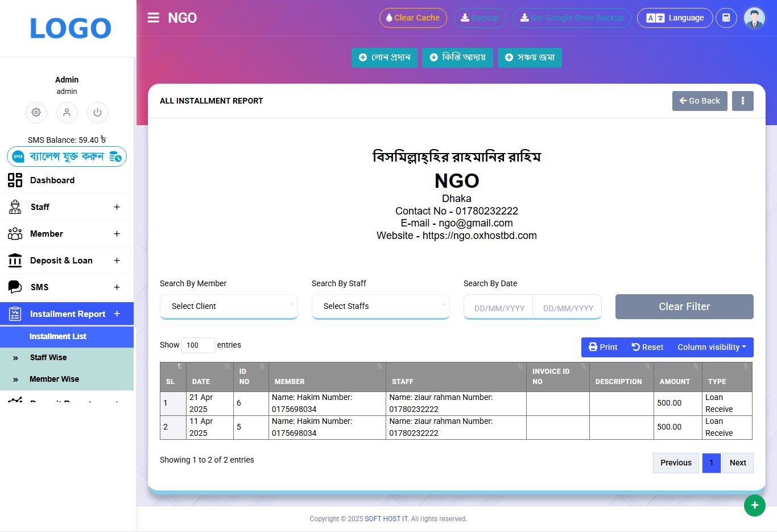Sort table by Amount column
This screenshot has width=777, height=532.
677,377
